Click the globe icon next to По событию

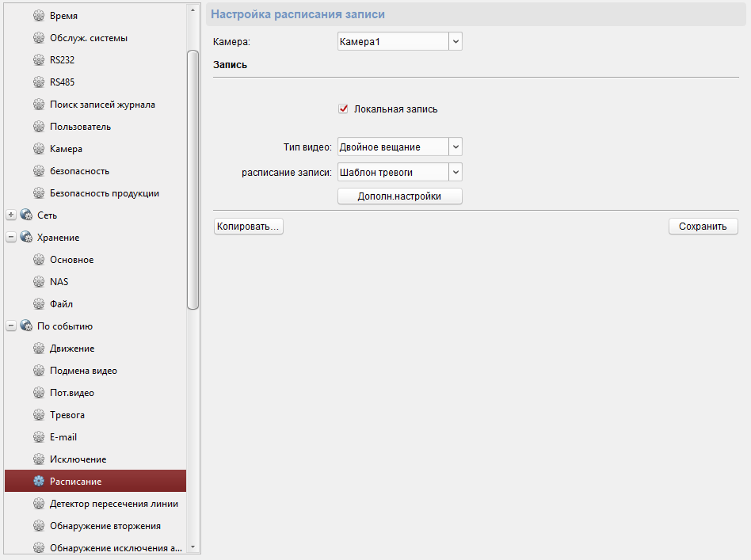click(x=26, y=326)
